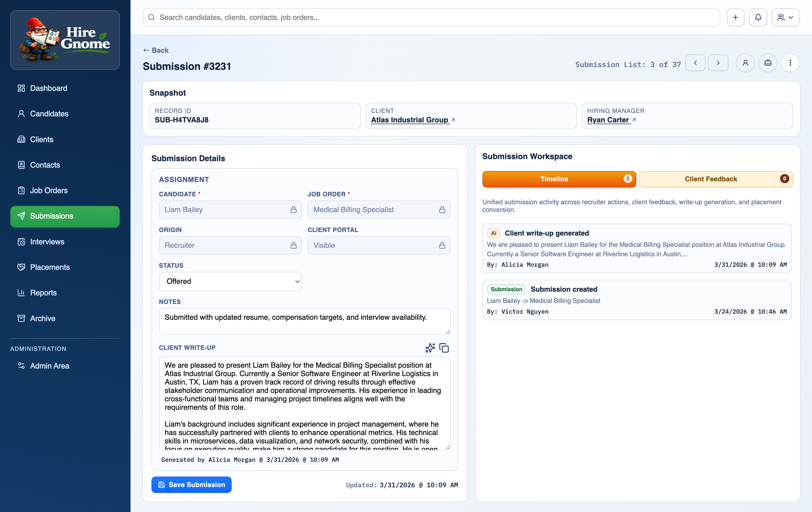Image resolution: width=812 pixels, height=512 pixels.
Task: Click the Save Submission button
Action: click(x=191, y=484)
